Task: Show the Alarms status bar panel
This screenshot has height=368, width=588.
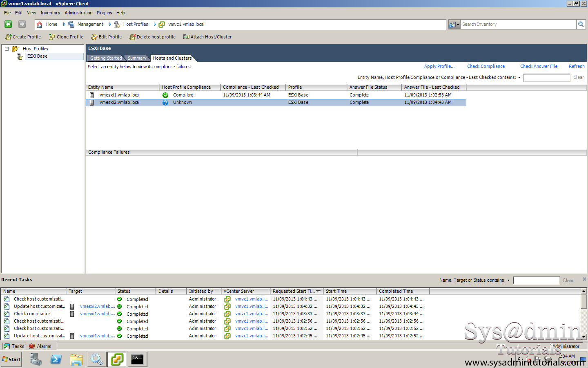Action: 40,346
